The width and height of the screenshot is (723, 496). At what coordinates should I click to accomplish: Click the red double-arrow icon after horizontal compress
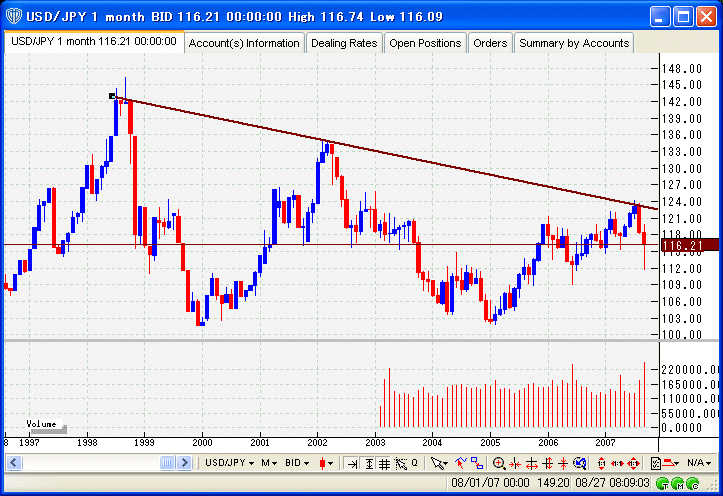coord(532,464)
